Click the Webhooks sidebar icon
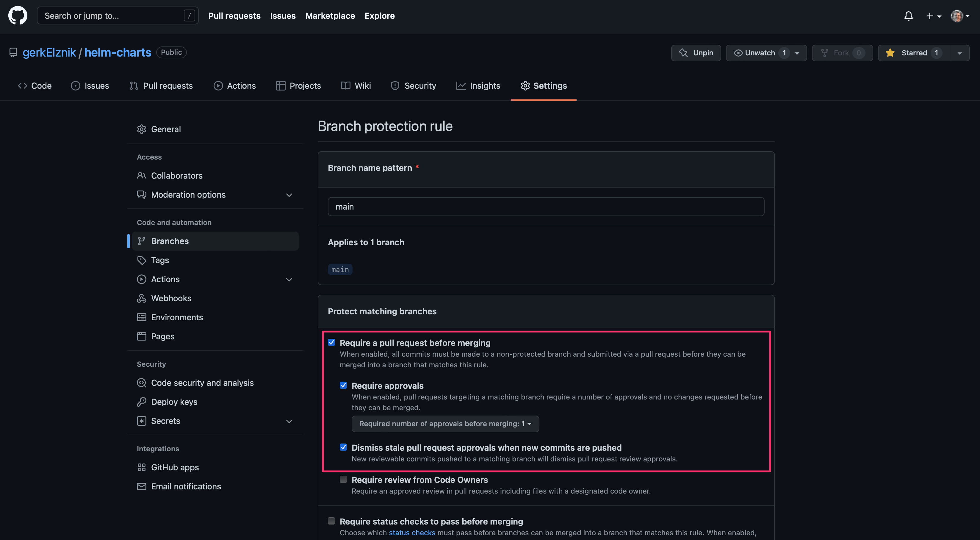Viewport: 980px width, 540px height. click(x=142, y=298)
